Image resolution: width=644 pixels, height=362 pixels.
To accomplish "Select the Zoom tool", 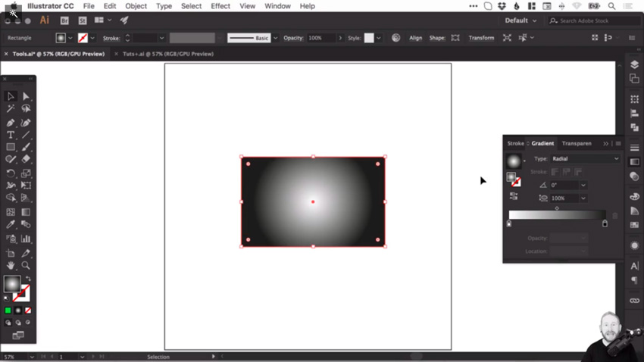I will click(26, 266).
